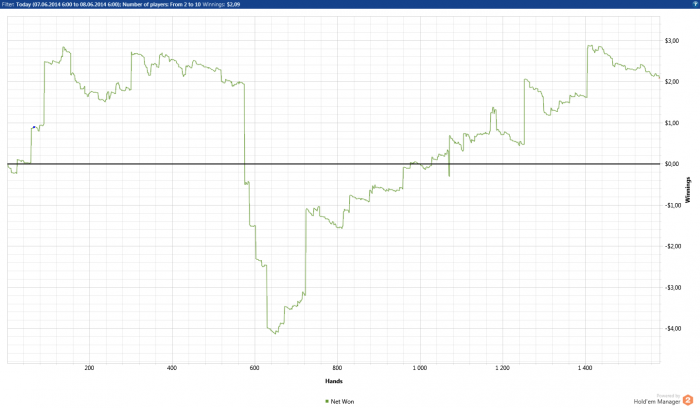Click the -$2,00 y-axis label
Image resolution: width=700 pixels, height=408 pixels.
pos(673,246)
